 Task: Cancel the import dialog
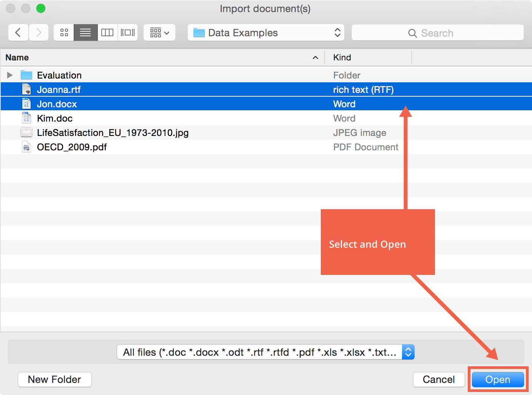click(439, 380)
